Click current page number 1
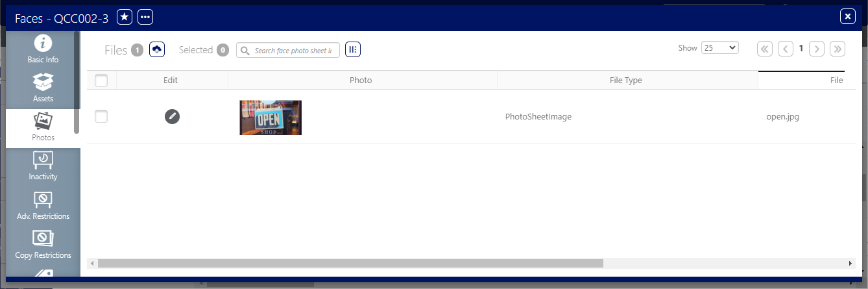 (x=801, y=48)
